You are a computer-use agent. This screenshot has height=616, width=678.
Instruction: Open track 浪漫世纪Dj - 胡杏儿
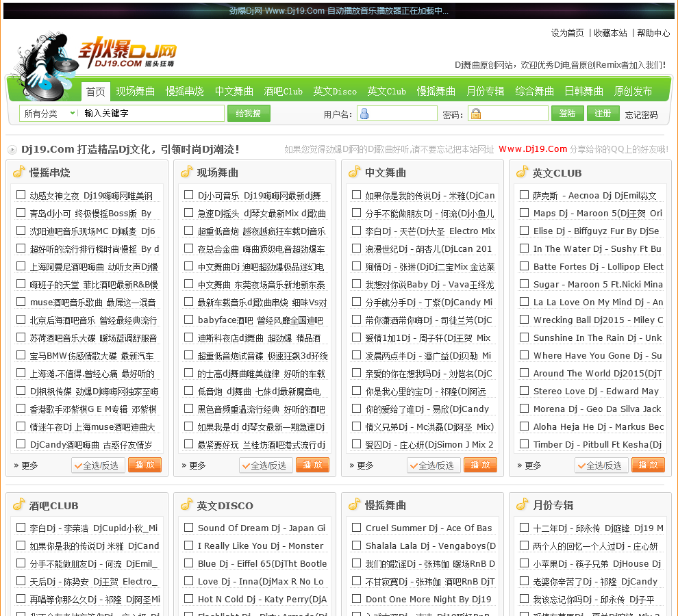[429, 249]
